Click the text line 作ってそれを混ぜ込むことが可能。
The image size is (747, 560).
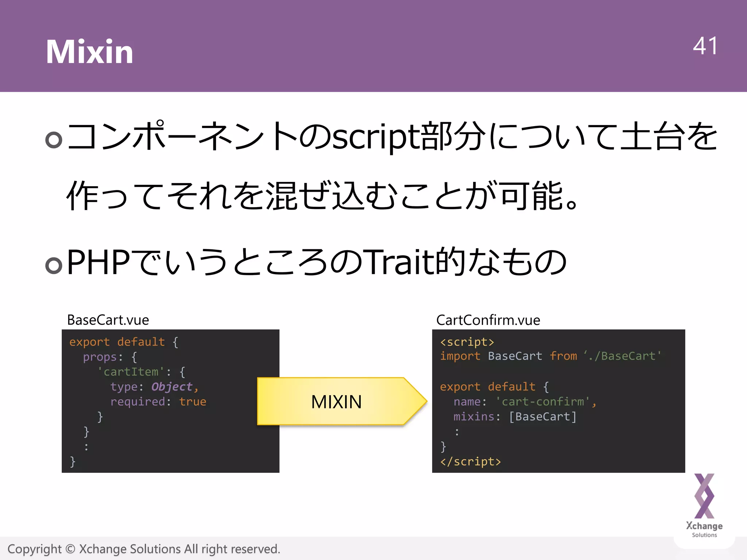coord(322,196)
